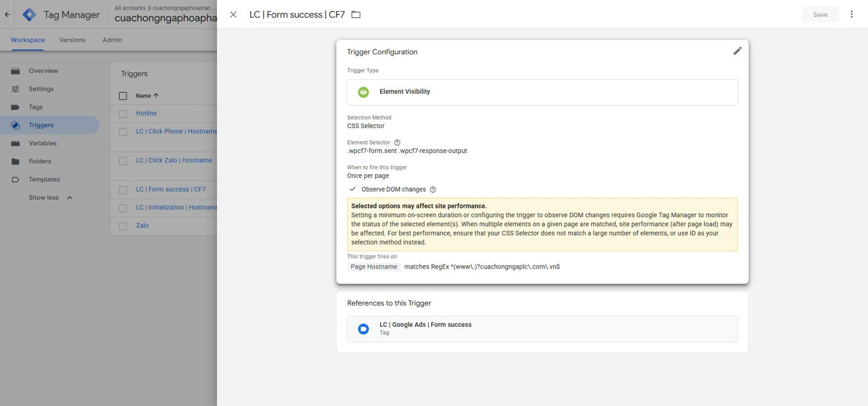Open Templates in the sidebar
The height and width of the screenshot is (406, 868).
pyautogui.click(x=44, y=180)
